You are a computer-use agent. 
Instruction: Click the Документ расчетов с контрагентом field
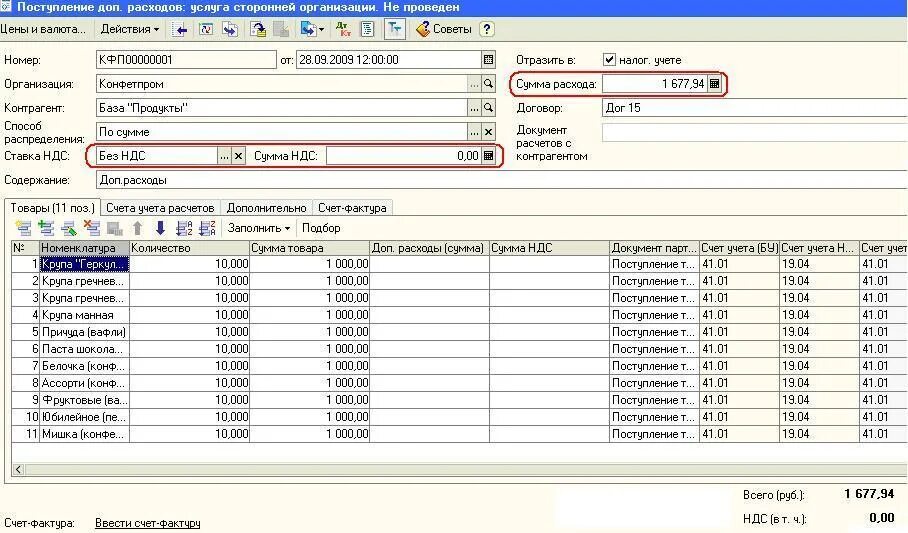pos(755,133)
